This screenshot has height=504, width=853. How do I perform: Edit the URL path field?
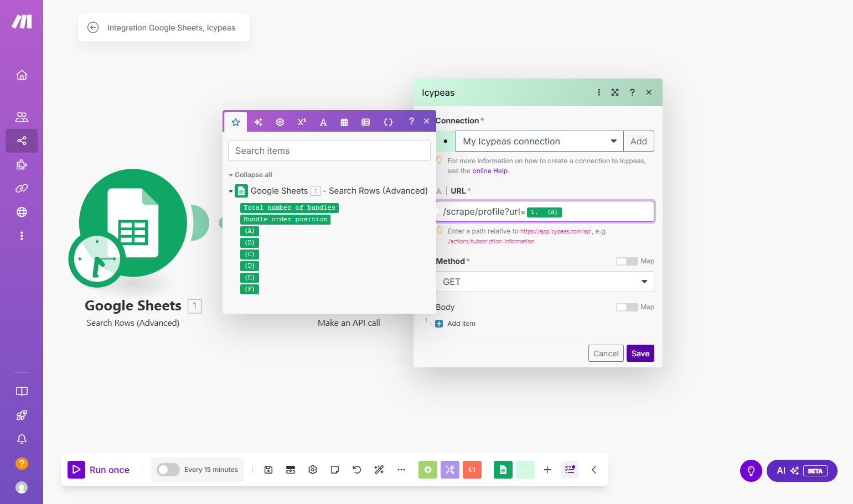click(x=545, y=212)
